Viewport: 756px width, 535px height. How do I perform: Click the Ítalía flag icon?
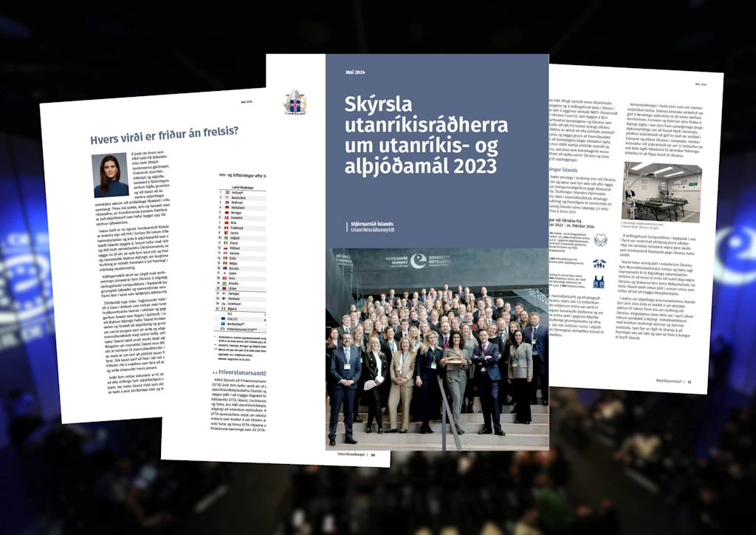pos(225,258)
